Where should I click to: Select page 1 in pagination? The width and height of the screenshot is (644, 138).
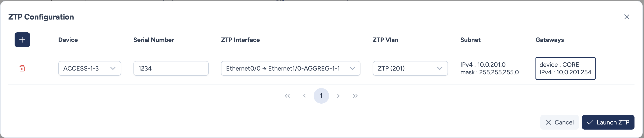click(x=321, y=96)
